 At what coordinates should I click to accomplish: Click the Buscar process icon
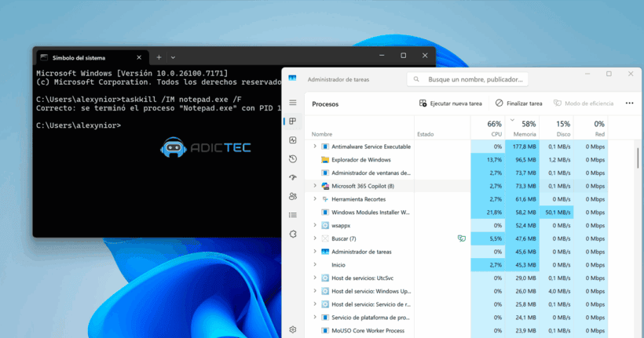tap(325, 238)
